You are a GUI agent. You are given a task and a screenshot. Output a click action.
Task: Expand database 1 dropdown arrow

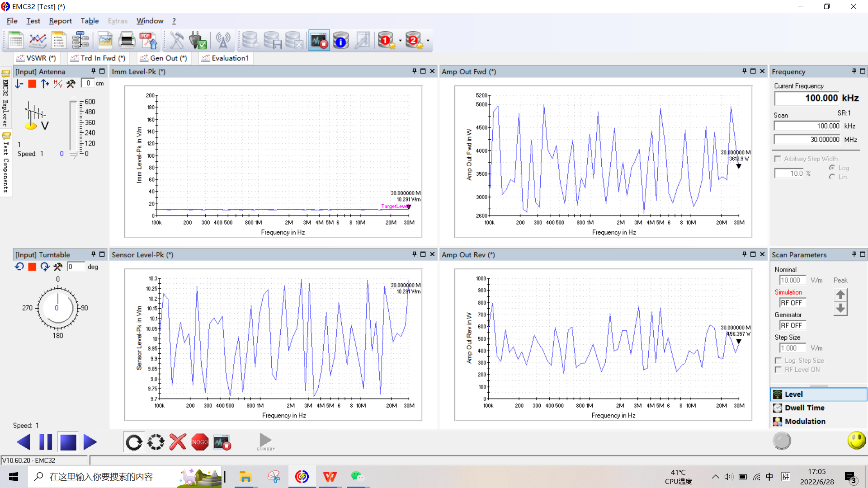[400, 41]
